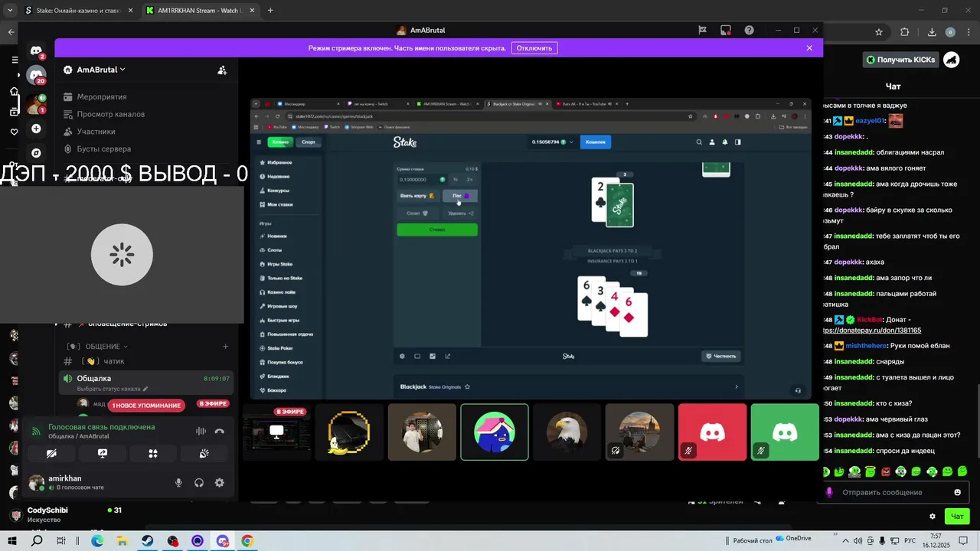
Task: Open eazyel01 profile from chat
Action: pos(870,121)
